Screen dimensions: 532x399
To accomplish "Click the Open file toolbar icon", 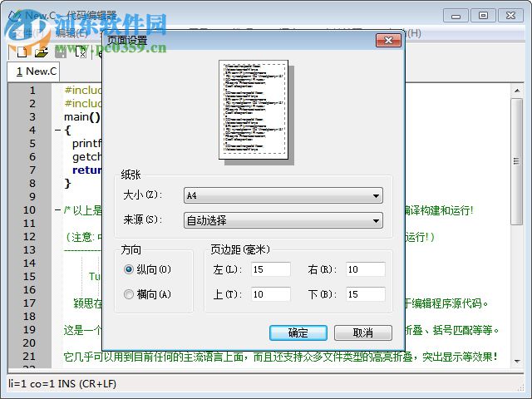I will click(41, 52).
